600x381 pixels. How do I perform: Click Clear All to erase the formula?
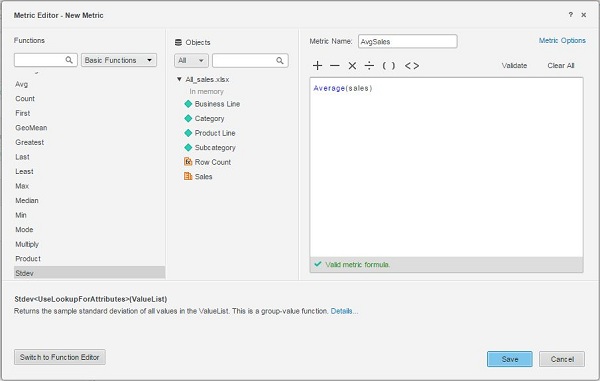tap(561, 66)
